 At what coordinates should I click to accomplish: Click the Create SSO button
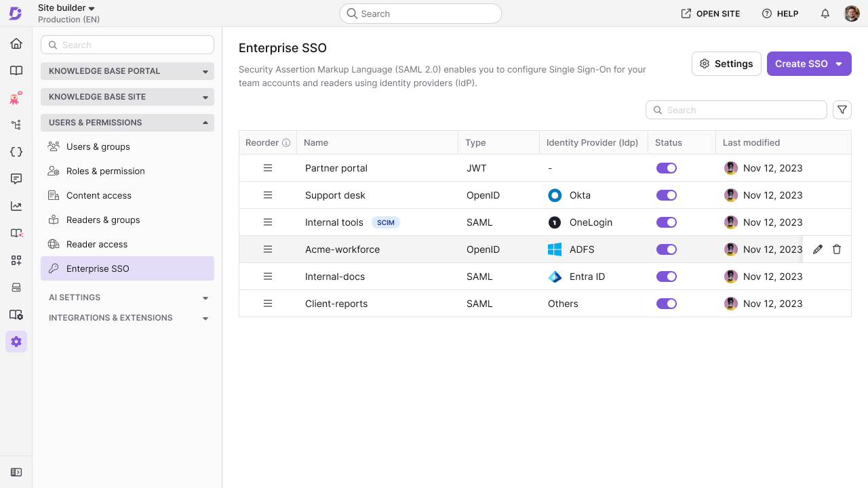(809, 64)
